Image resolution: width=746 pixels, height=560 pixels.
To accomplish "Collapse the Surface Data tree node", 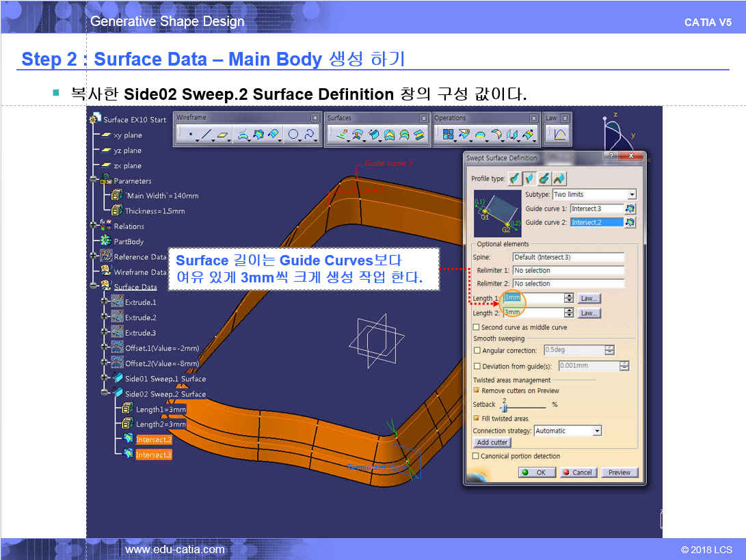I will pyautogui.click(x=94, y=286).
